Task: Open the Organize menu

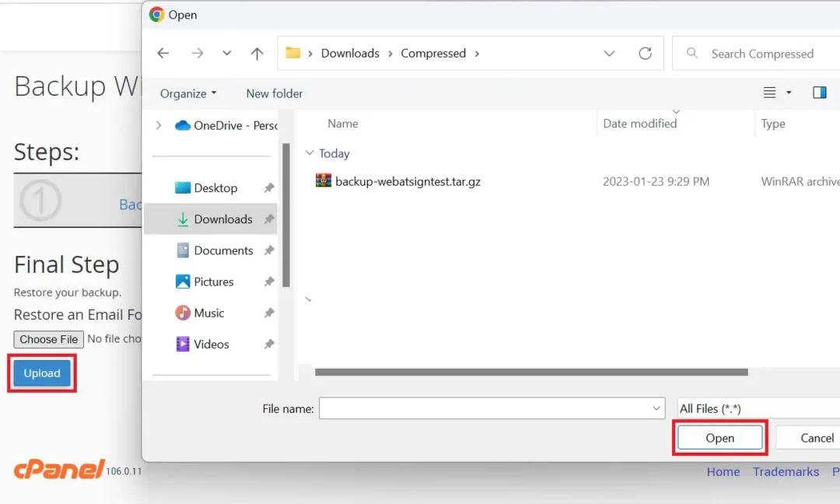Action: (188, 93)
